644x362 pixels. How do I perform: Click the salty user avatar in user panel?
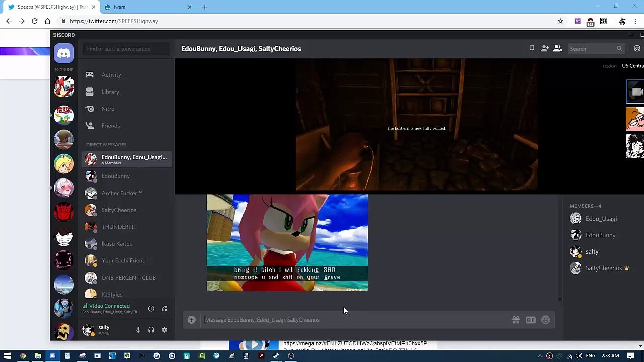click(88, 330)
